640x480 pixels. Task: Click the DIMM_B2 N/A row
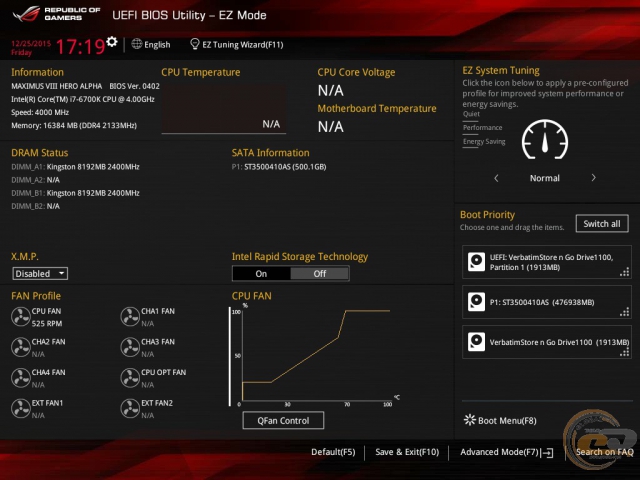point(36,206)
